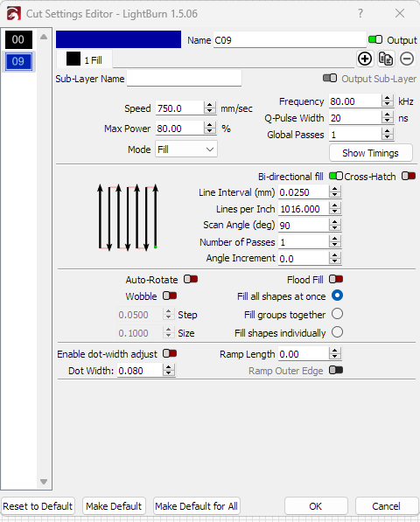Click Scan Angle field showing 90
Screen dimensions: 420x522
pos(304,226)
